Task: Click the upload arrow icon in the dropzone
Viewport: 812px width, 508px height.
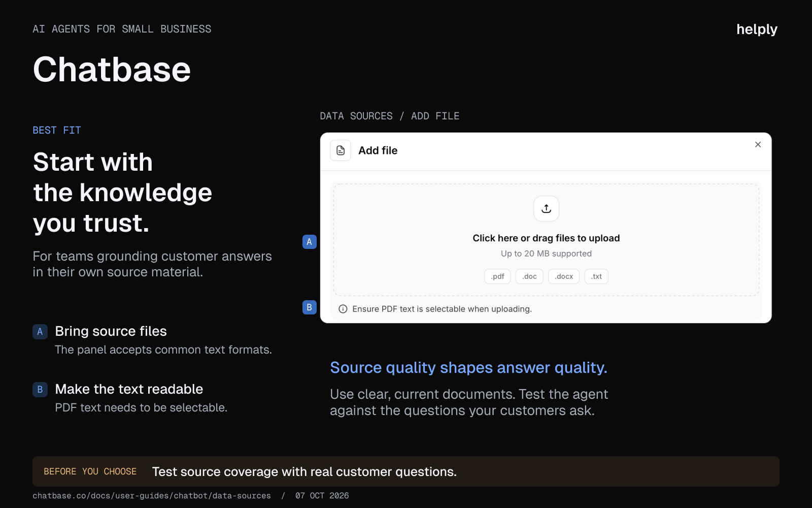Action: pyautogui.click(x=546, y=209)
